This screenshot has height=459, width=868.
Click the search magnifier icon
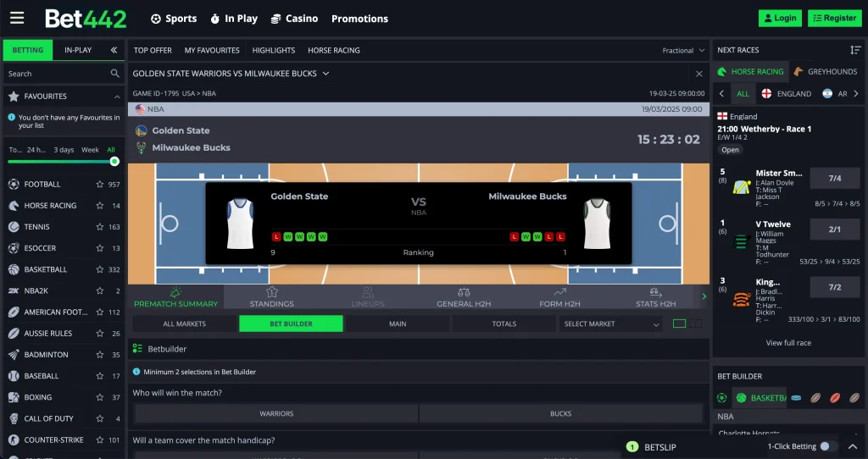point(114,73)
